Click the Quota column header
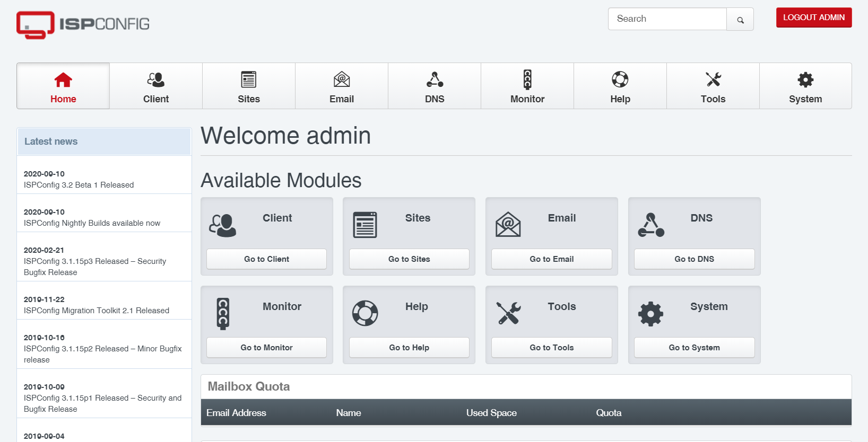Viewport: 868px width, 442px height. [x=609, y=413]
